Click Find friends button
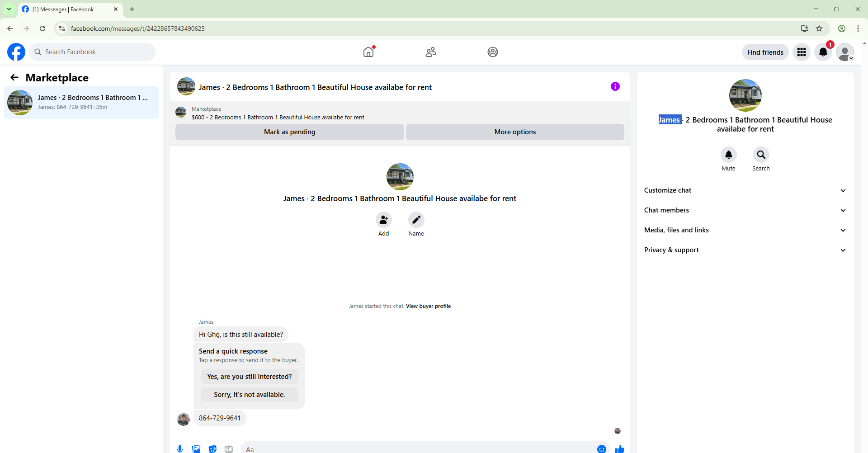 [x=765, y=52]
